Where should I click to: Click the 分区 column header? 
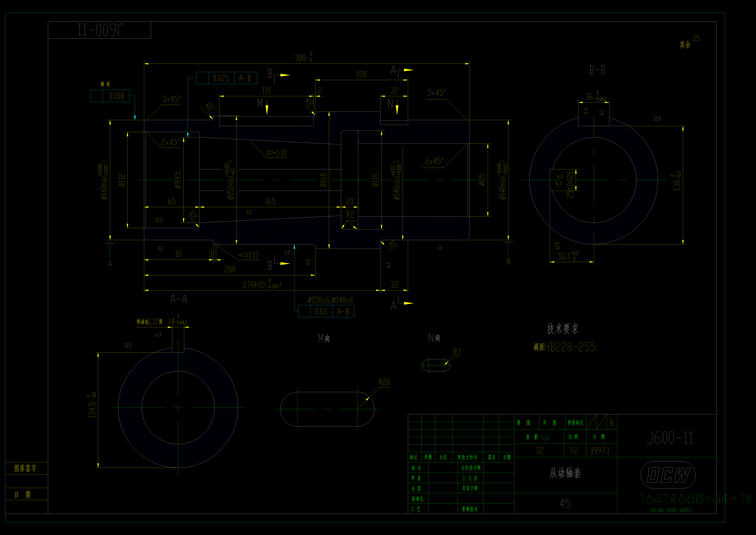click(443, 457)
